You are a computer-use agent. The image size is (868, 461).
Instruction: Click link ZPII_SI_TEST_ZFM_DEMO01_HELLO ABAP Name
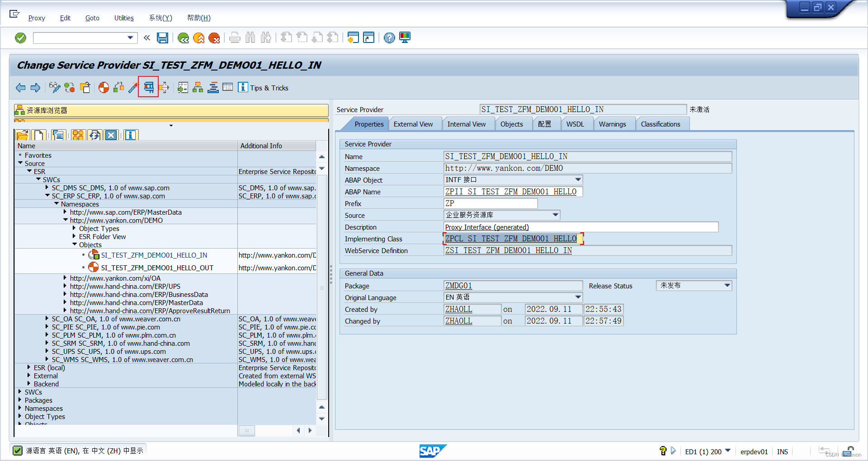[x=511, y=192]
